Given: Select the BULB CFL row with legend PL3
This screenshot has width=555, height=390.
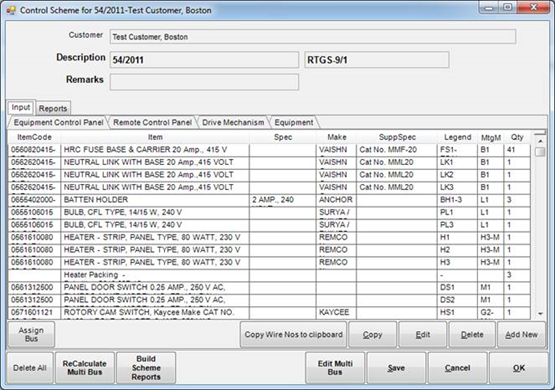Looking at the screenshot, I should pos(269,225).
